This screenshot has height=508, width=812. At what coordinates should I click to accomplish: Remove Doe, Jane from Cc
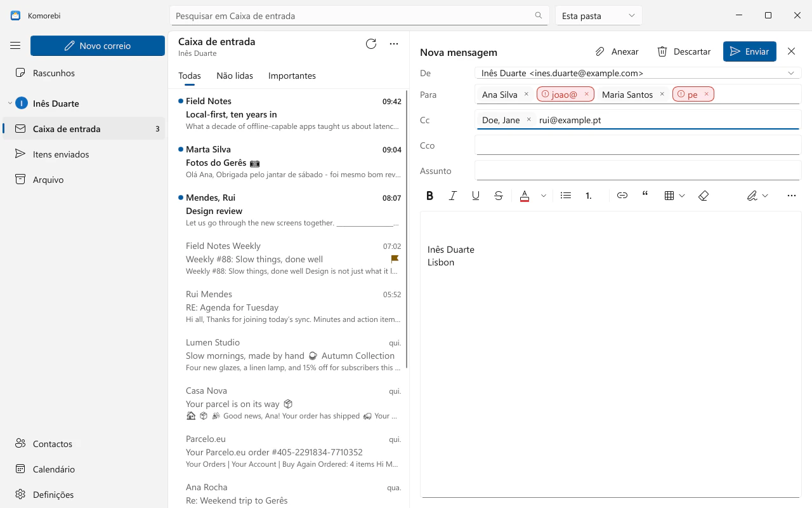point(528,119)
